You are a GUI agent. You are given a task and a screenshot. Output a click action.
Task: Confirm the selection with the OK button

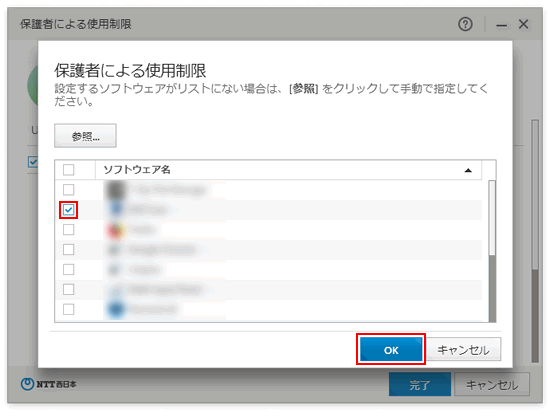pyautogui.click(x=391, y=349)
